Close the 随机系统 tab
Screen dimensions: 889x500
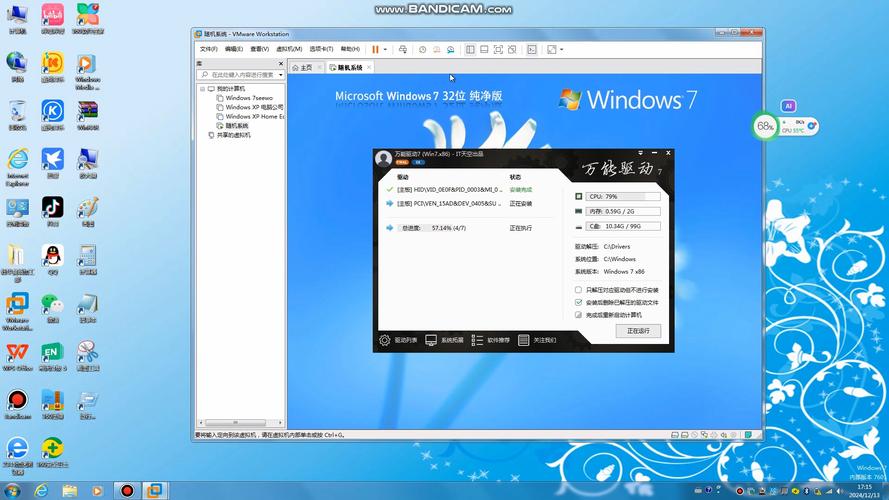pyautogui.click(x=369, y=67)
